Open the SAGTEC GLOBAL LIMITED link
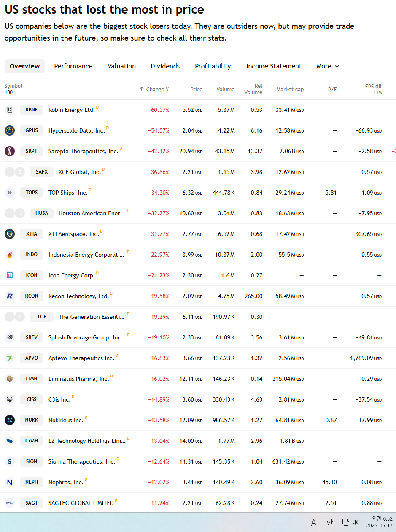The height and width of the screenshot is (532, 396). click(81, 503)
